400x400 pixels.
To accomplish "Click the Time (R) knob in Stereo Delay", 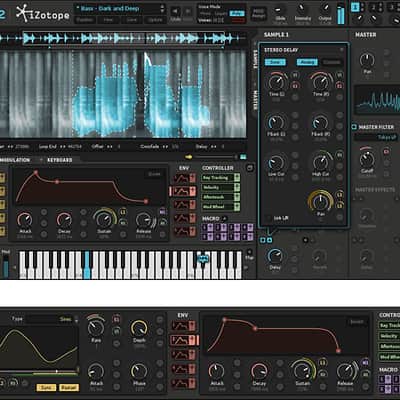I will click(321, 82).
